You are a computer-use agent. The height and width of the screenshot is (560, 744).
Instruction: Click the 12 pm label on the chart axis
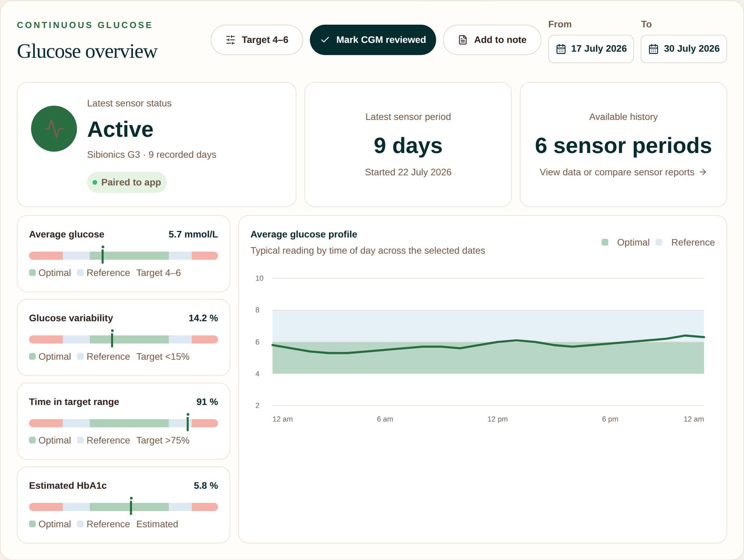pyautogui.click(x=498, y=419)
